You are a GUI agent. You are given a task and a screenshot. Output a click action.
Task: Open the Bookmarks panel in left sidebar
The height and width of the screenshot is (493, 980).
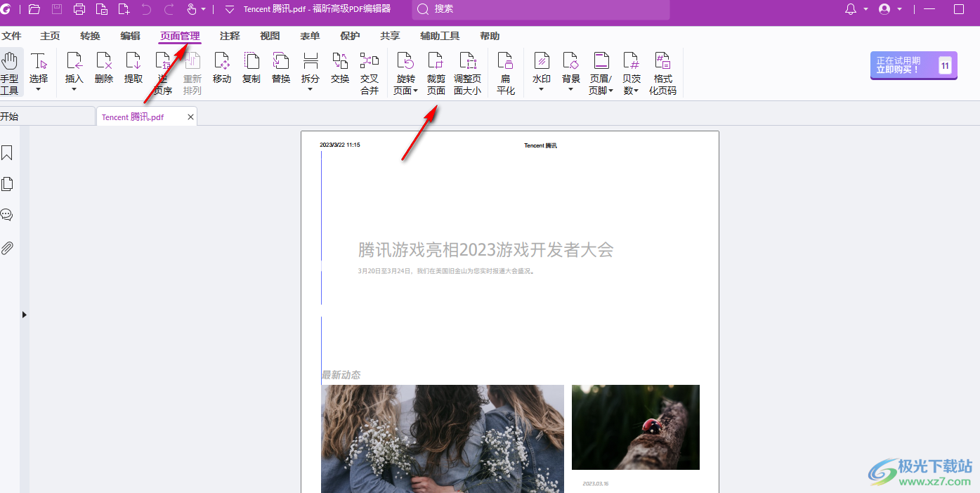click(x=7, y=152)
